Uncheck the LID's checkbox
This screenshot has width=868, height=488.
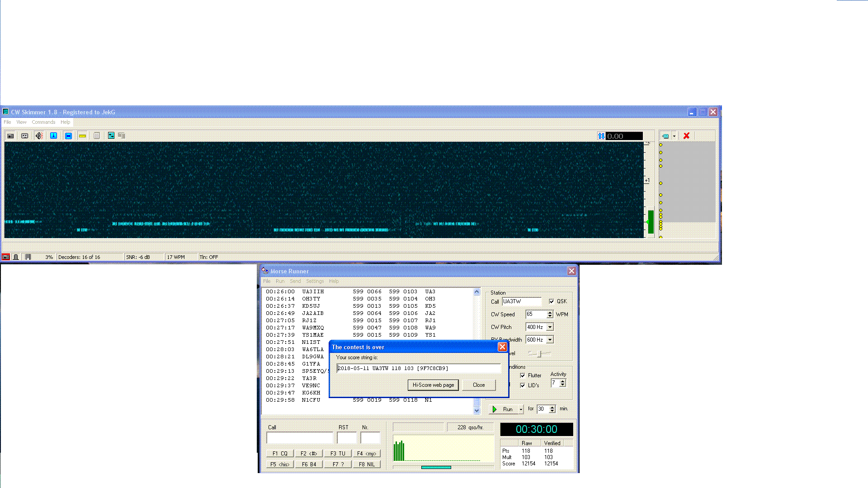[x=523, y=385]
